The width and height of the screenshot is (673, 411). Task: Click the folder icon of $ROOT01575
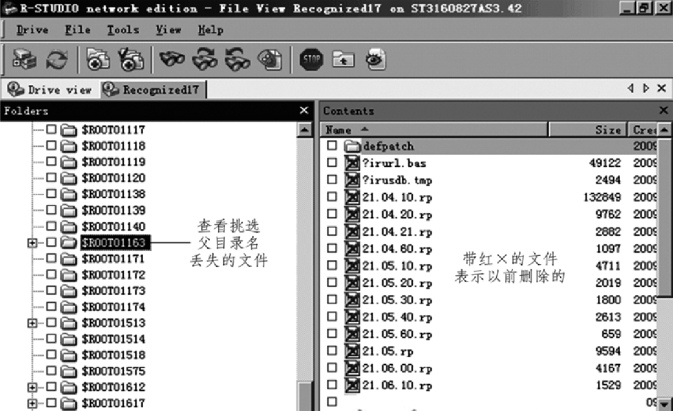click(x=68, y=371)
